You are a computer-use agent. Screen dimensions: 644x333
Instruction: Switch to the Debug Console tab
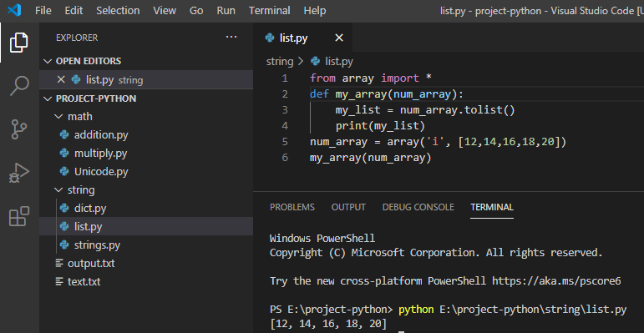418,207
